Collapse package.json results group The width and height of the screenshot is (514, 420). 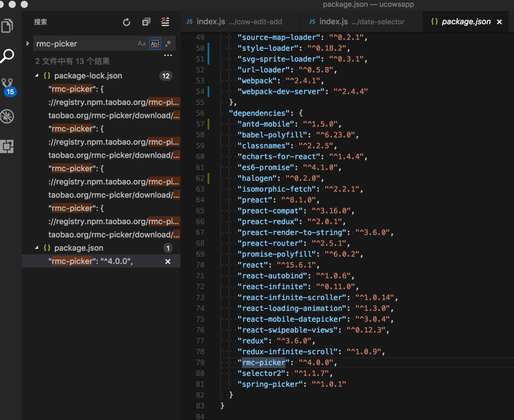click(x=37, y=248)
